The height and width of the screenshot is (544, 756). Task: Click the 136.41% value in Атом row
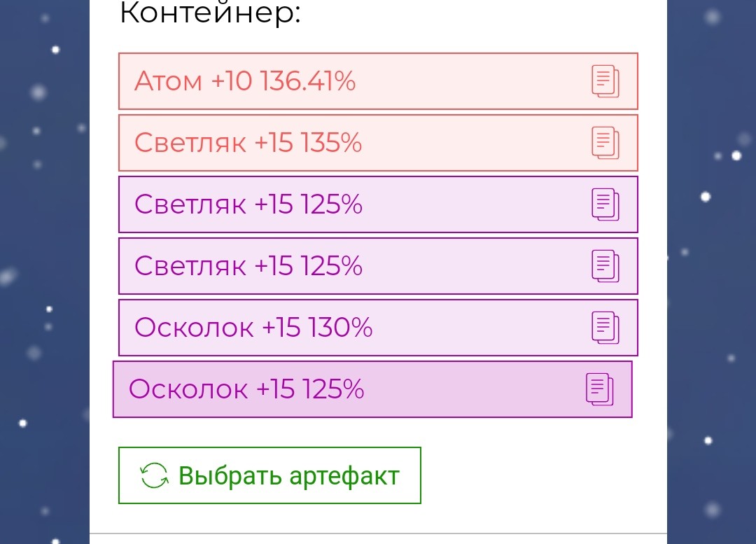(308, 81)
